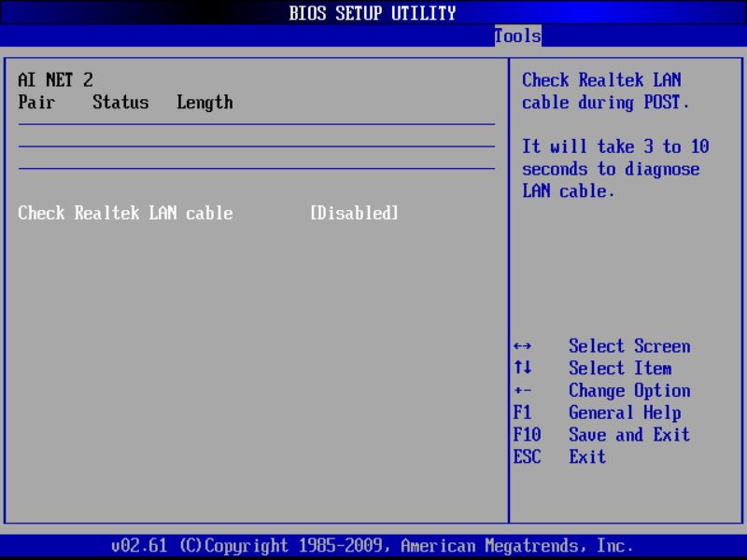Click the v02.61 version label
This screenshot has height=560, width=747.
pos(136,545)
